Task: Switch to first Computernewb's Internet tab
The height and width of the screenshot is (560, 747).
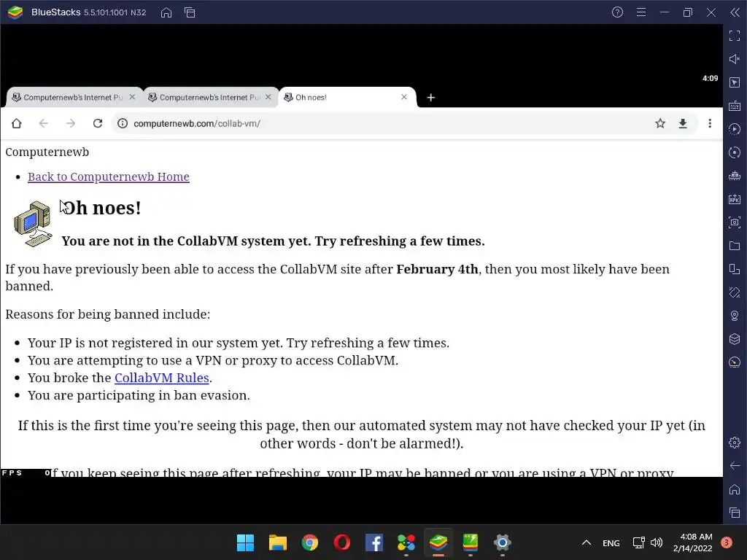Action: click(x=74, y=97)
